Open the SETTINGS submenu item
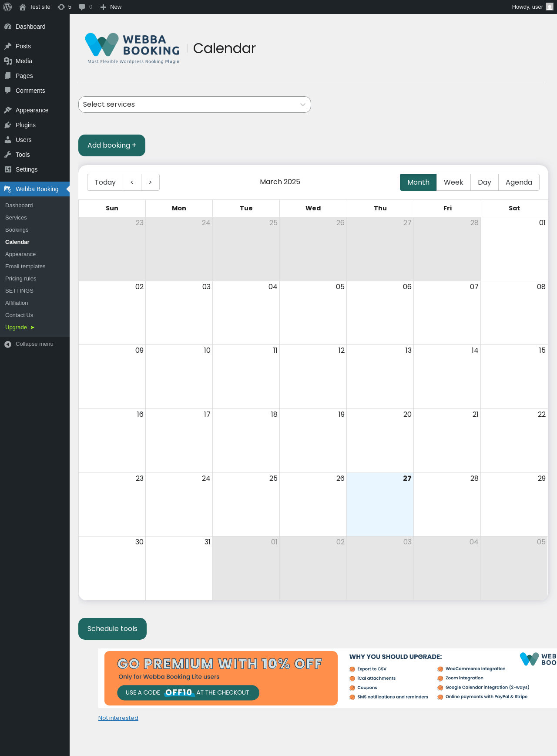This screenshot has width=557, height=756. click(x=35, y=291)
